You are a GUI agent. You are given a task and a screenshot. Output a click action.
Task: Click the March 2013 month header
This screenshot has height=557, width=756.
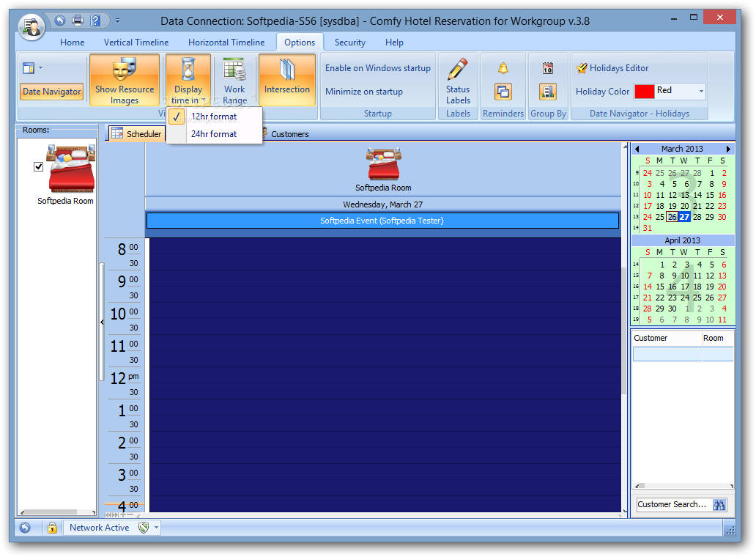(x=682, y=149)
